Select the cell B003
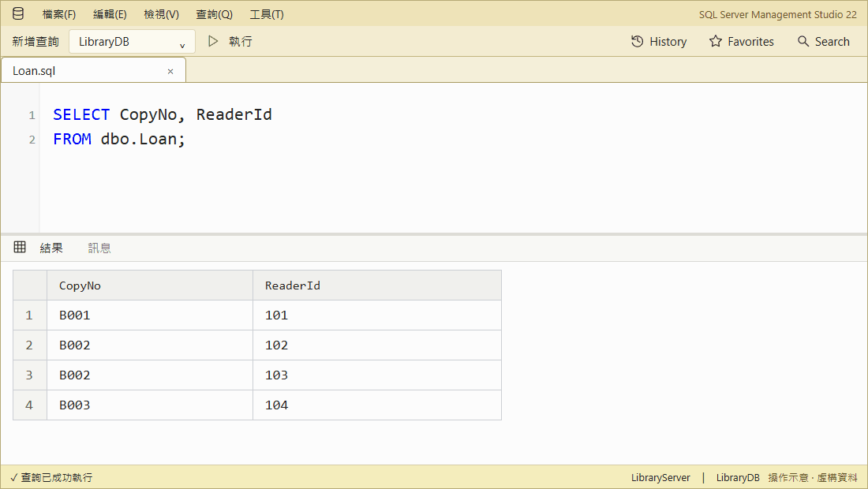This screenshot has width=868, height=489. coord(150,405)
